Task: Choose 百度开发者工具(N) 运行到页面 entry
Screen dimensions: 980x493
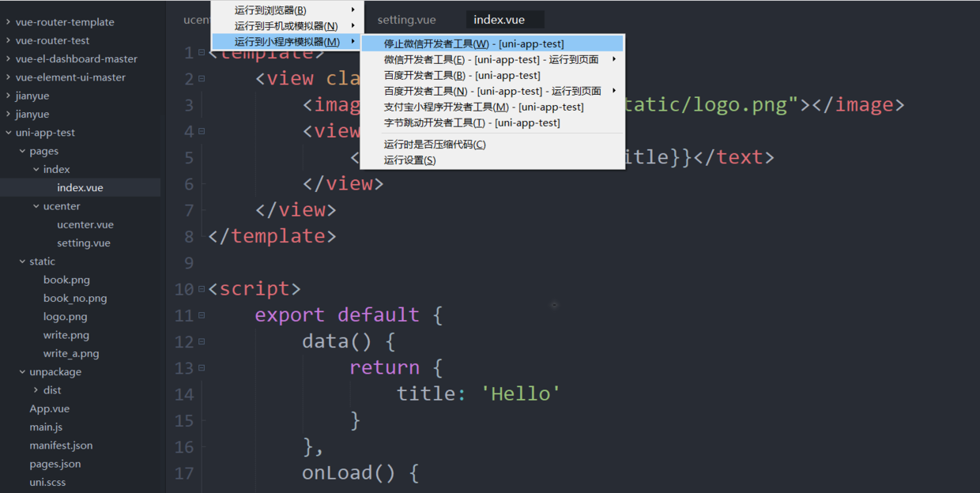Action: (x=492, y=91)
